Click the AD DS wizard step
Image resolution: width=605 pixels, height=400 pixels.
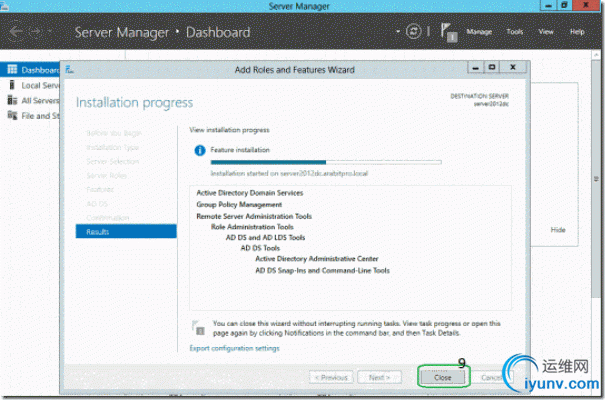click(x=97, y=204)
